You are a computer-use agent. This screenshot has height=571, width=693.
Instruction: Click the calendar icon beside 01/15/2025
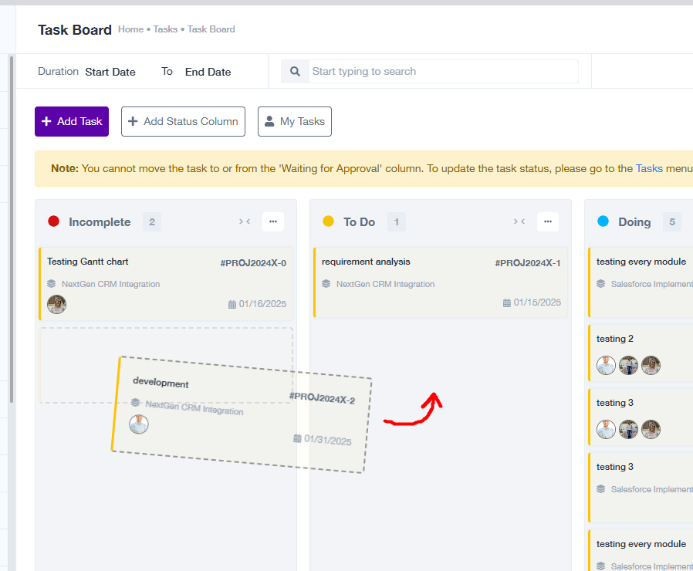(506, 303)
